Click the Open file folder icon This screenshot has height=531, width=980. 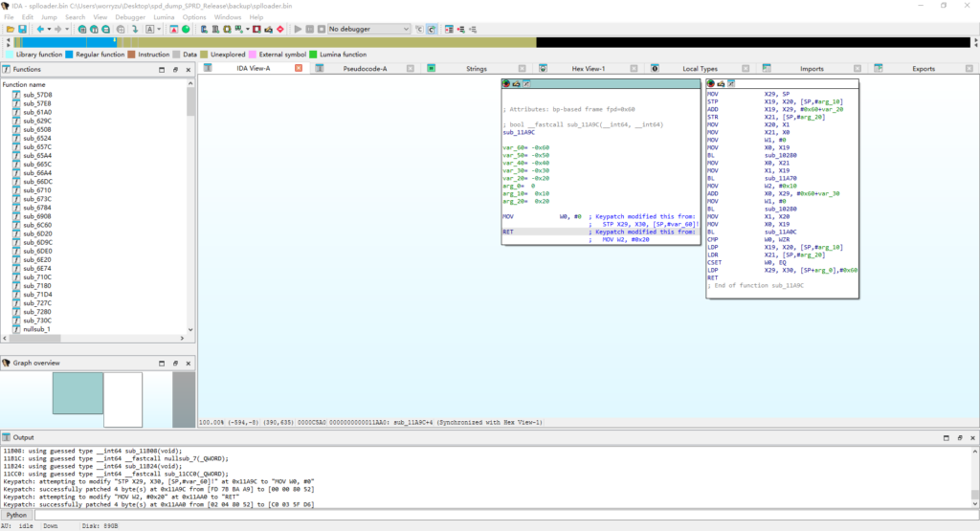[11, 30]
